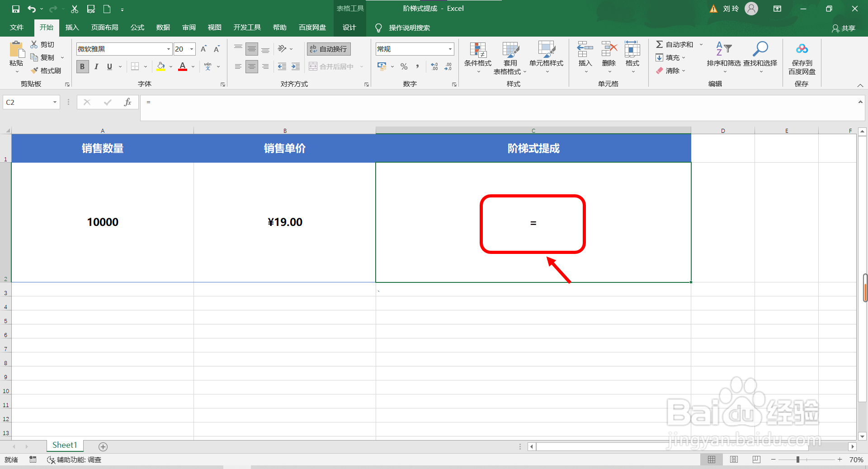Click Delete cells icon
The image size is (868, 469).
[609, 49]
